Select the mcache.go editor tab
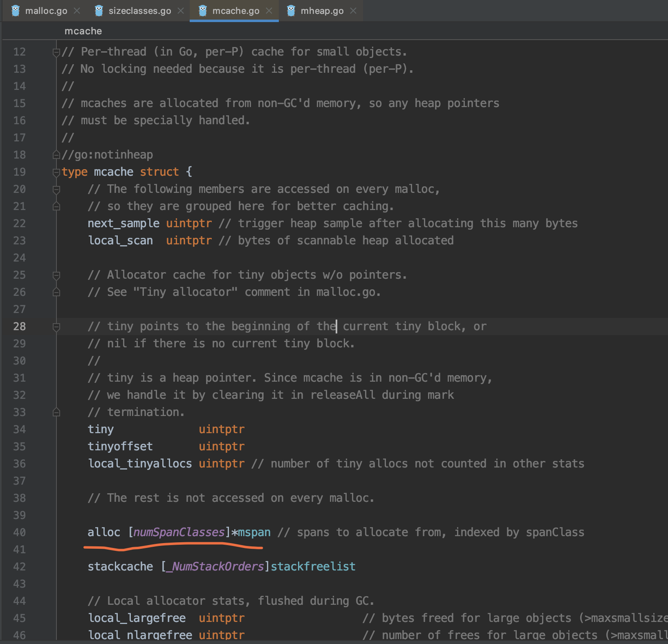The width and height of the screenshot is (668, 644). click(235, 11)
